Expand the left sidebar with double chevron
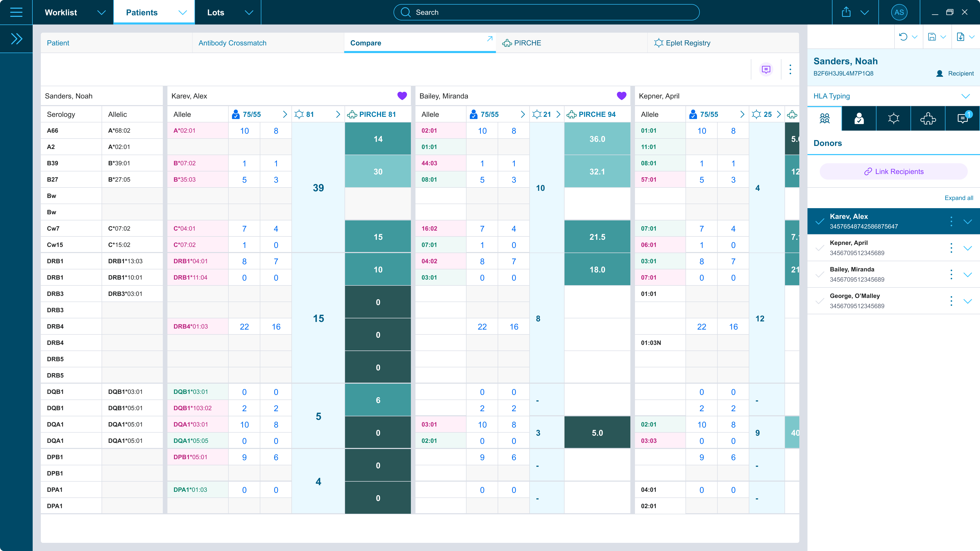Screen dimensions: 980x551 tap(16, 39)
